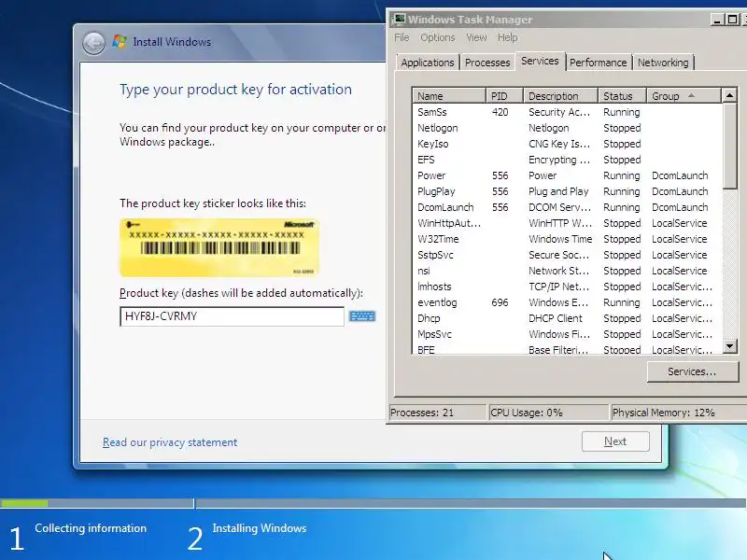747x560 pixels.
Task: Click the services list scroll down arrow
Action: tap(729, 345)
